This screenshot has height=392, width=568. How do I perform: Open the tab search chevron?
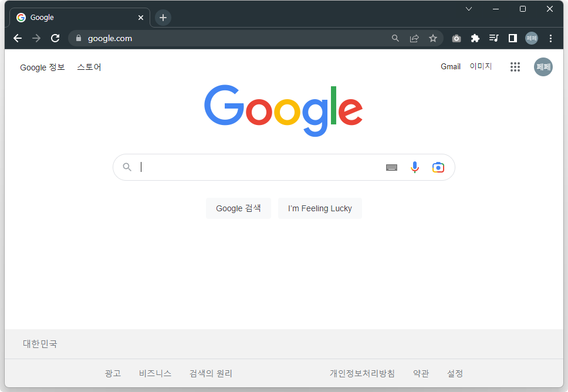point(469,9)
